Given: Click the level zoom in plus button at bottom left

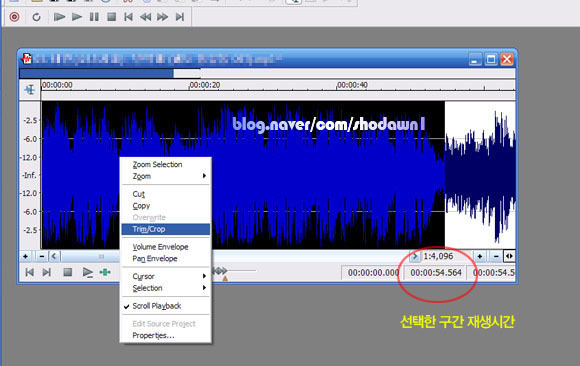Looking at the screenshot, I should (x=26, y=256).
